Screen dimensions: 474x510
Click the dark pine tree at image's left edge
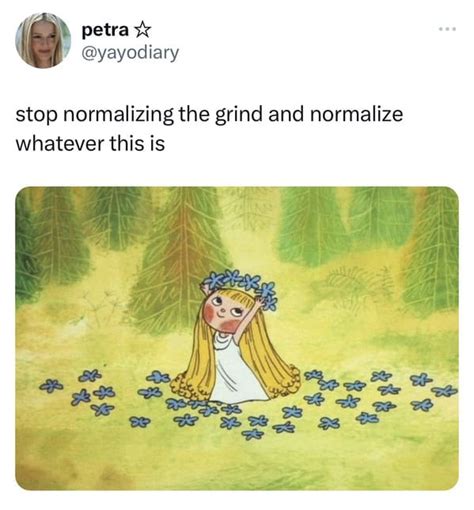[28, 247]
